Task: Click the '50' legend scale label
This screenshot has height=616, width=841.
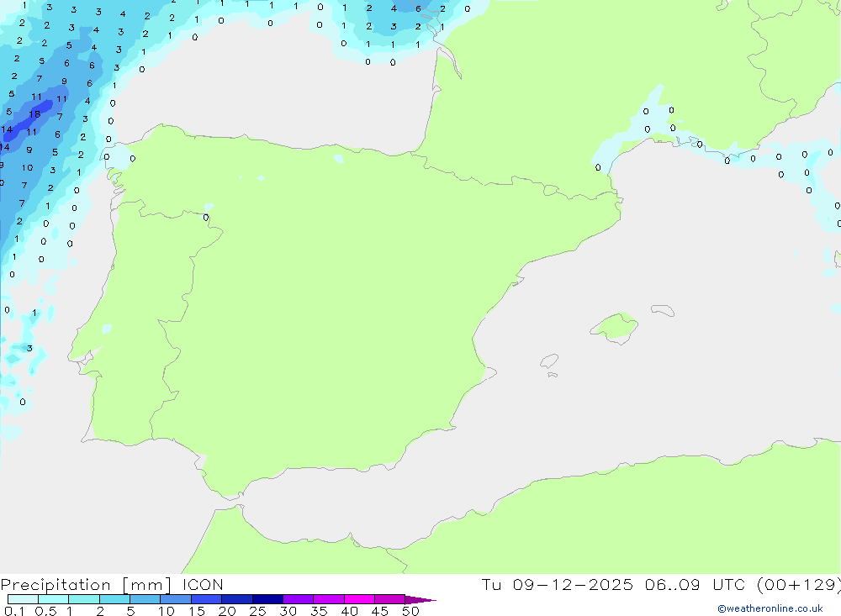Action: point(410,611)
